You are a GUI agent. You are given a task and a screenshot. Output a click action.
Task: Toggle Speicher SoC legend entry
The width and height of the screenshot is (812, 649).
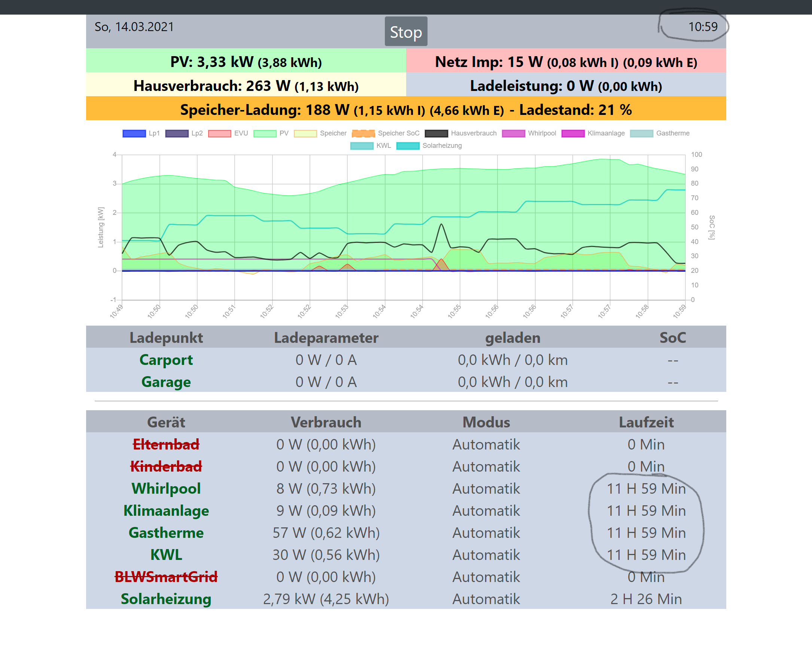(363, 133)
